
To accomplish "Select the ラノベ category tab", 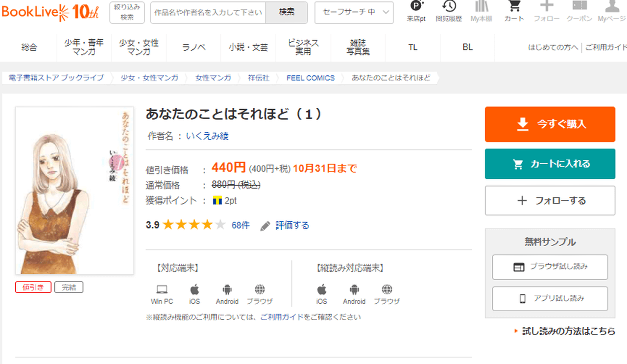I will [x=193, y=47].
